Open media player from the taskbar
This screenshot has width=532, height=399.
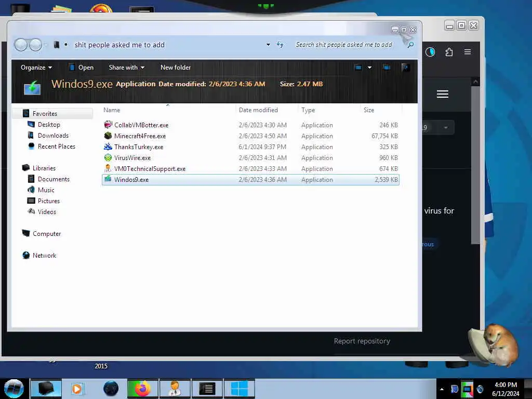(77, 389)
